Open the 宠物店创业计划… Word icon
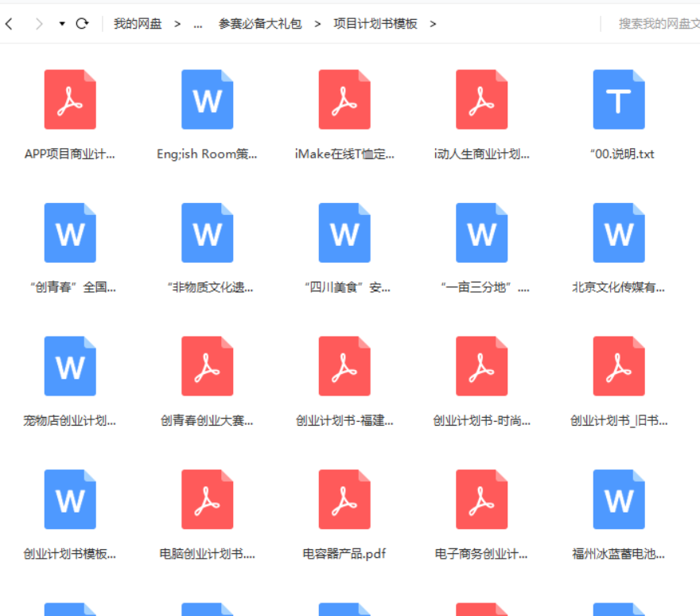The height and width of the screenshot is (616, 700). coord(70,366)
